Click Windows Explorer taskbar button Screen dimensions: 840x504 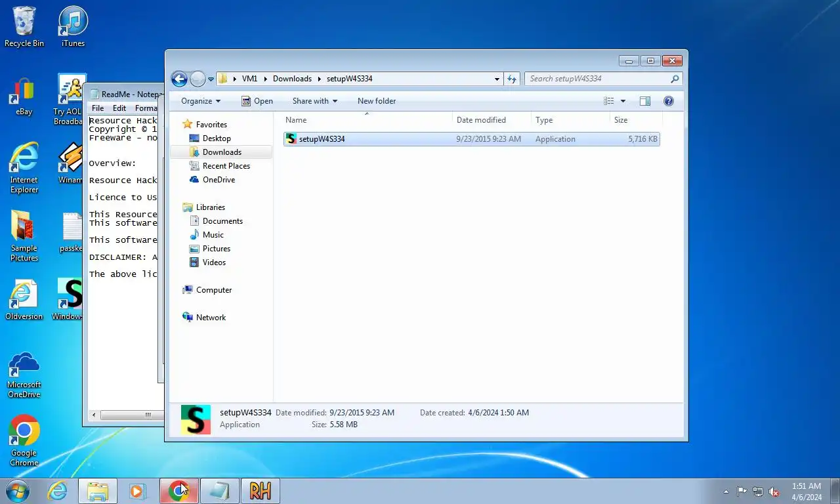(x=98, y=491)
